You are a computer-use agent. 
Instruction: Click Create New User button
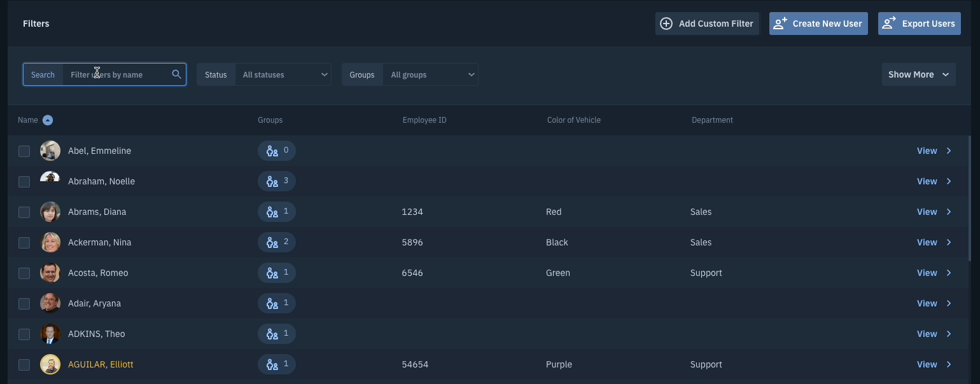(x=818, y=24)
